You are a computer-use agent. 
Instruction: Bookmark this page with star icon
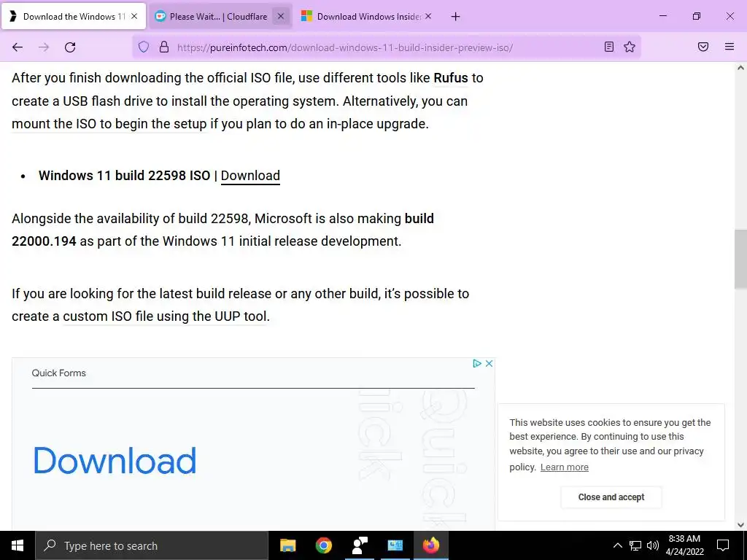coord(630,47)
